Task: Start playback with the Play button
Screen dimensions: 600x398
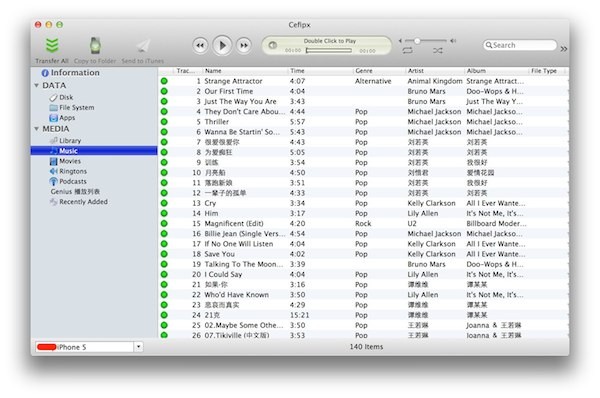Action: (222, 46)
